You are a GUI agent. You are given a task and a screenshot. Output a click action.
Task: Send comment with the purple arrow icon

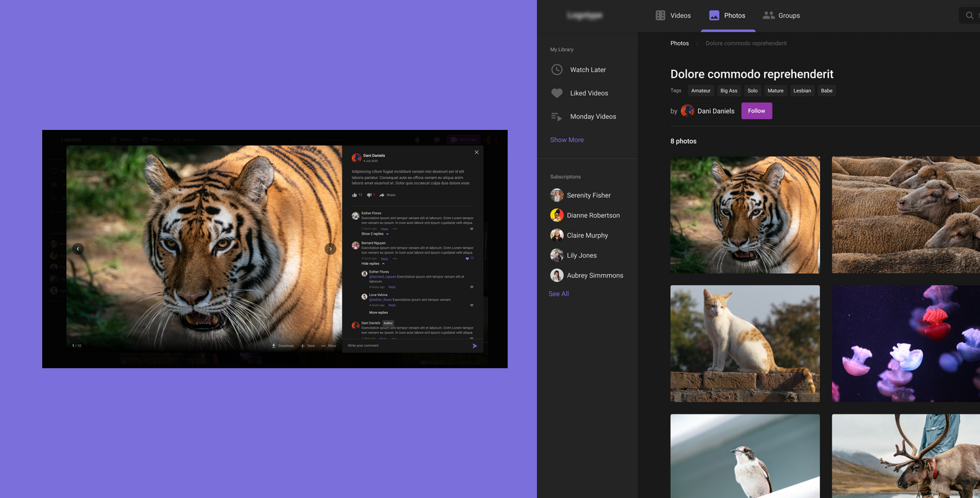tap(474, 346)
